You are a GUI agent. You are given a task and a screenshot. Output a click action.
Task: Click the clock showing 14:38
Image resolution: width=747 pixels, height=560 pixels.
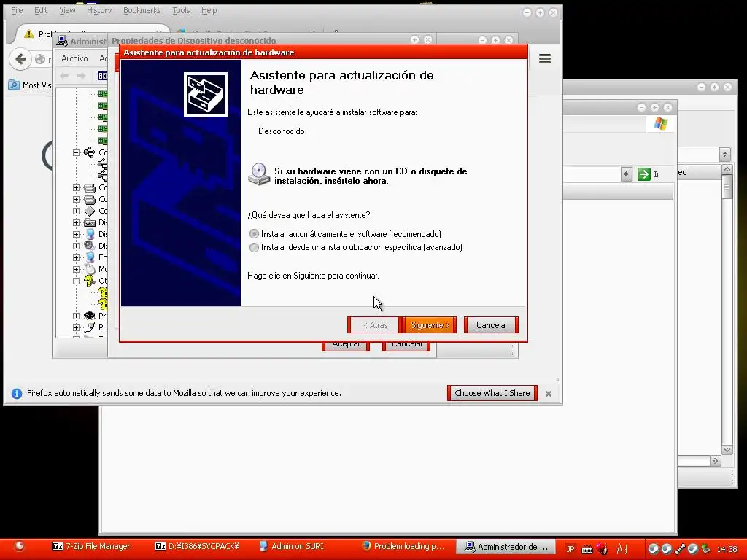[x=727, y=549]
